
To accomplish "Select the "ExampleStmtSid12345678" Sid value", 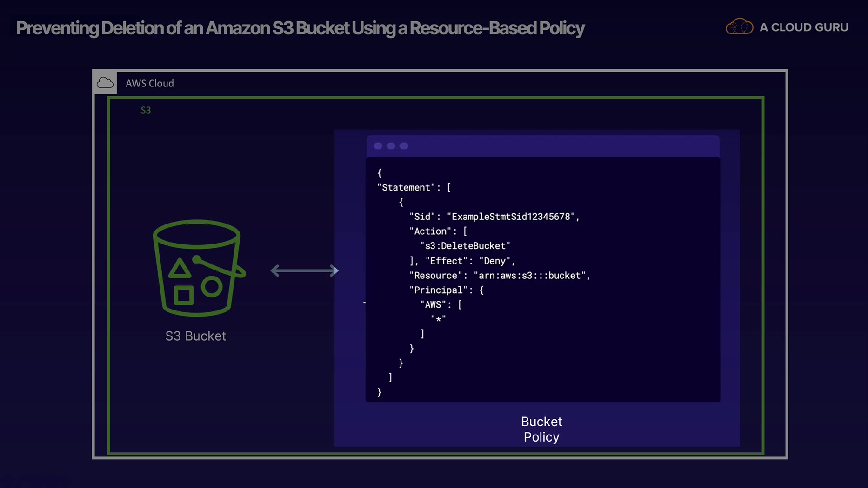I will point(511,217).
